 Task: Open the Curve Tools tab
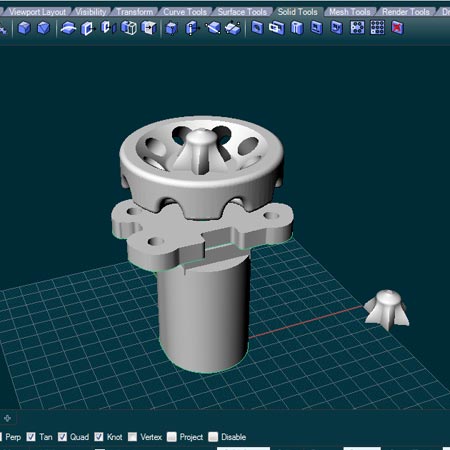(x=185, y=12)
